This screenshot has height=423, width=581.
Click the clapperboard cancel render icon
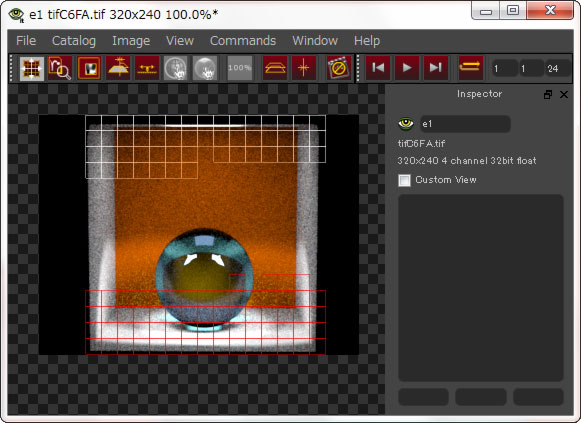[339, 68]
